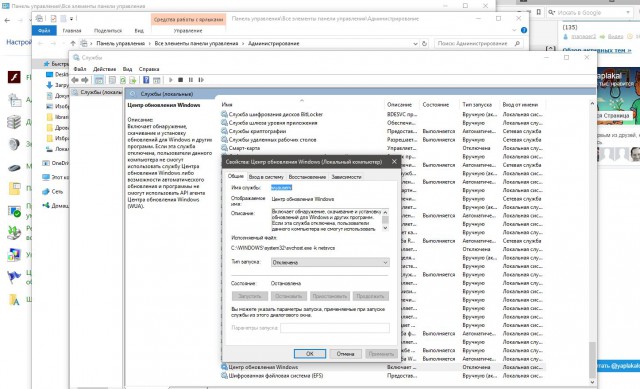640x389 pixels.
Task: Open Help via the blue question-mark toolbar icon
Action: 146,80
